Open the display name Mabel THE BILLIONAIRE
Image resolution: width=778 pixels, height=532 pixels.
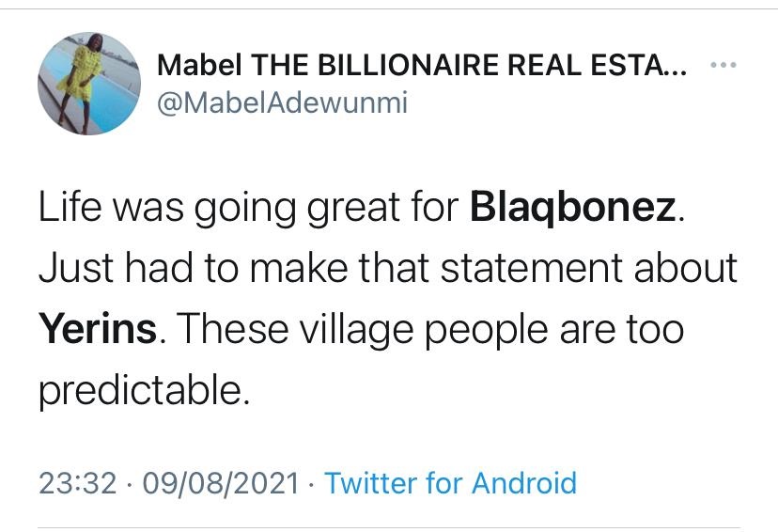coord(421,66)
